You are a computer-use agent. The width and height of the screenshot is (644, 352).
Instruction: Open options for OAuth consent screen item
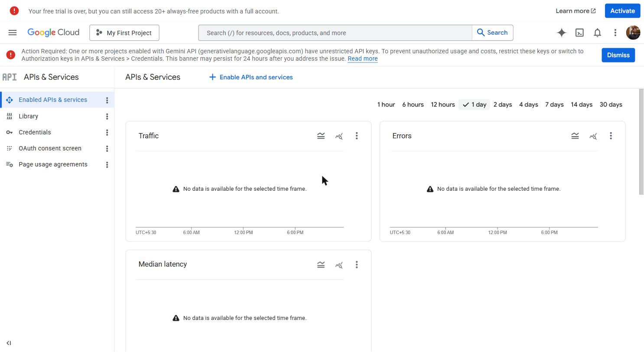107,148
